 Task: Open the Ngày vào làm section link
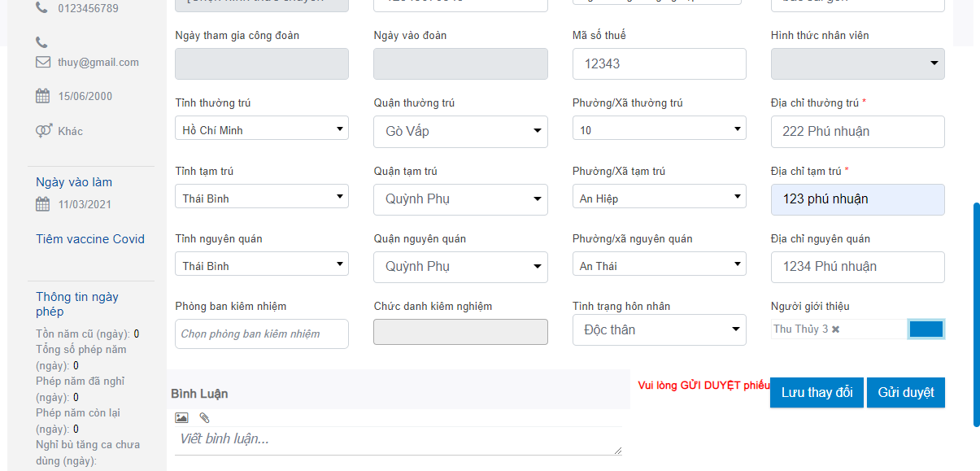(74, 182)
